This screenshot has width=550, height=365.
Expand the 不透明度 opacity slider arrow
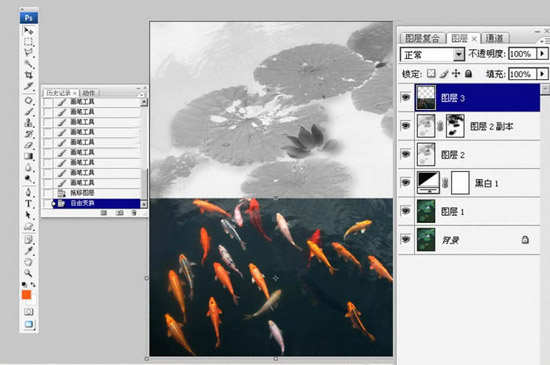542,54
